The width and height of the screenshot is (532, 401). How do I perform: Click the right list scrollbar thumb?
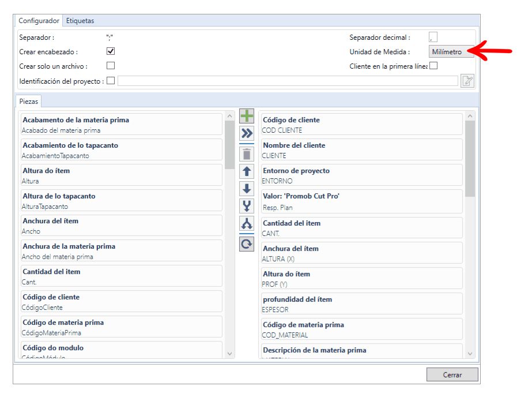470,159
